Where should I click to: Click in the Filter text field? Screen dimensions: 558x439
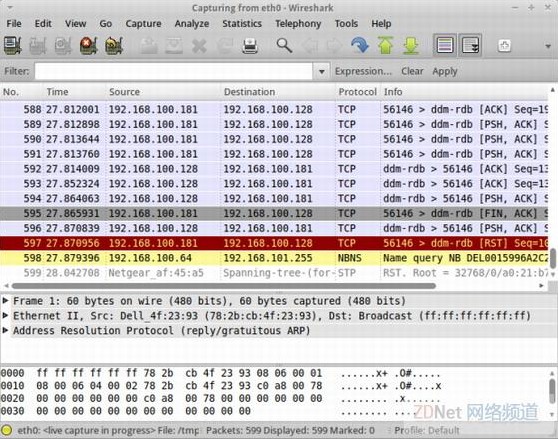[x=174, y=72]
